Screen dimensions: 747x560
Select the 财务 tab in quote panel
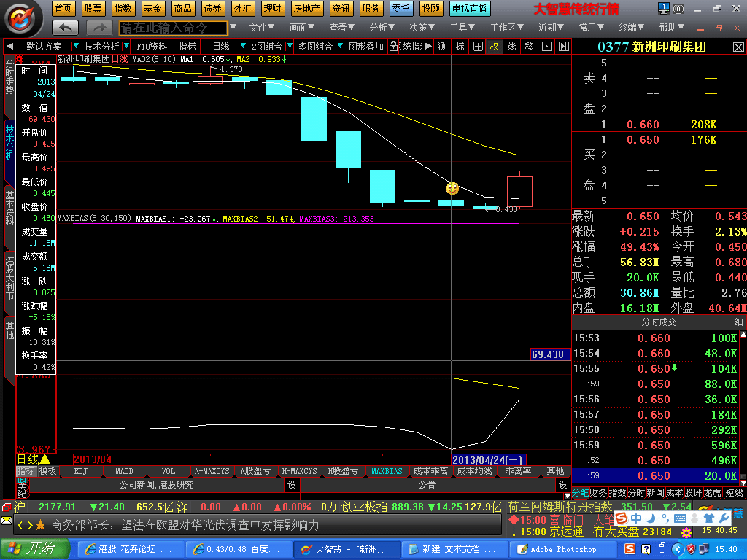[598, 493]
